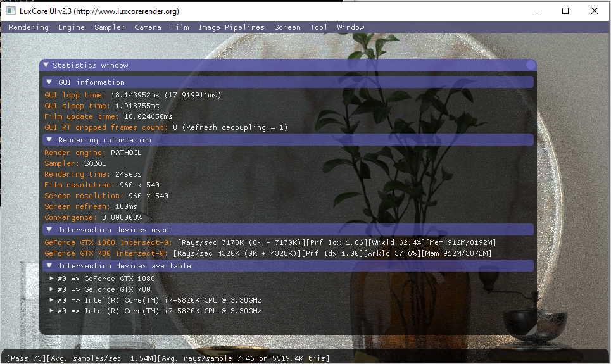This screenshot has height=364, width=611.
Task: Open the Film menu
Action: pos(180,27)
